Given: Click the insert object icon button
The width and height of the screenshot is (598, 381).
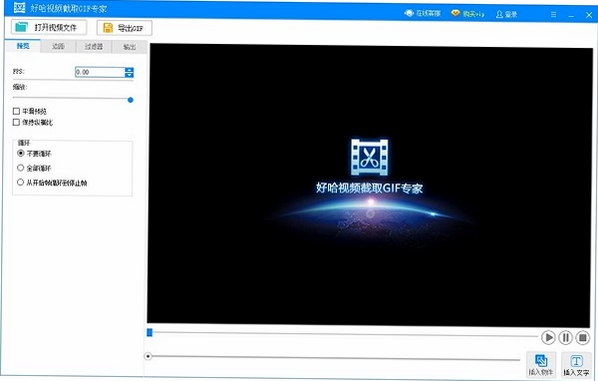Looking at the screenshot, I should pos(541,364).
